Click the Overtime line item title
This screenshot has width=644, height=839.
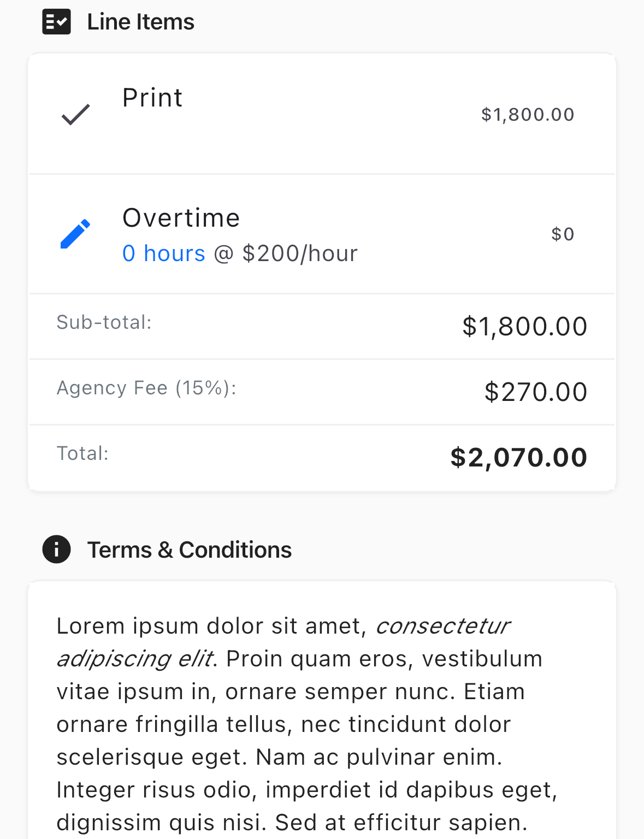click(181, 217)
